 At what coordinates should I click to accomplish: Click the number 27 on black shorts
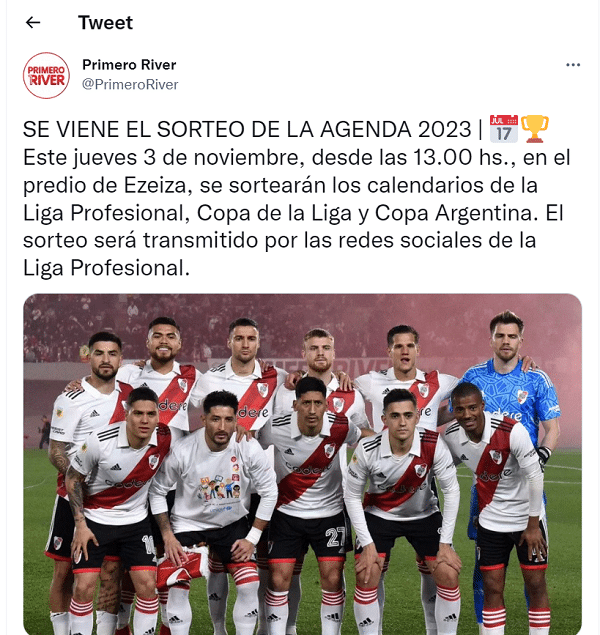pos(335,536)
